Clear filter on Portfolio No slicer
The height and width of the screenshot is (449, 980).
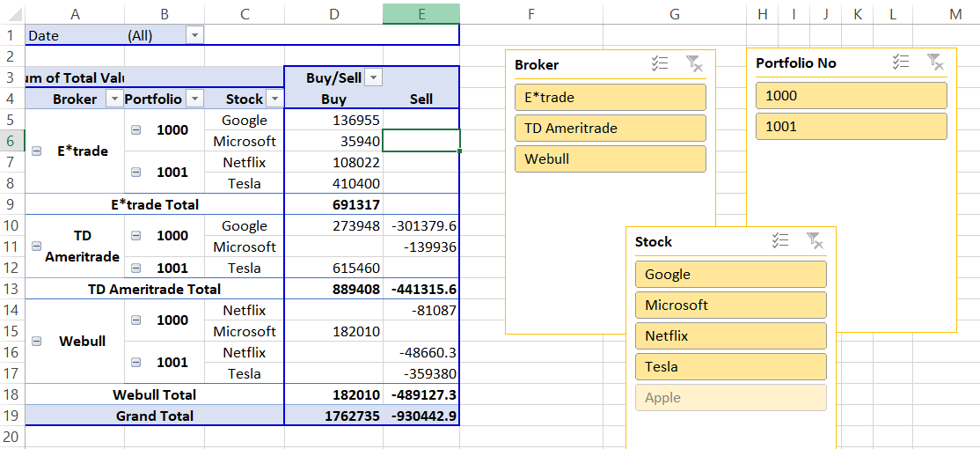click(934, 62)
